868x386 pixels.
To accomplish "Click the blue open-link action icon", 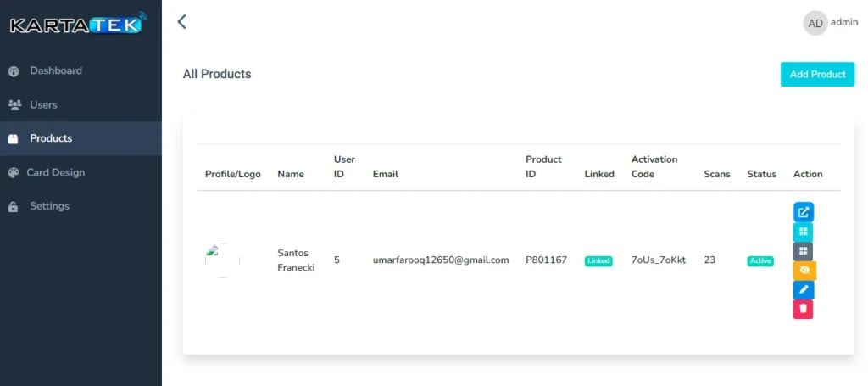I will (x=803, y=212).
